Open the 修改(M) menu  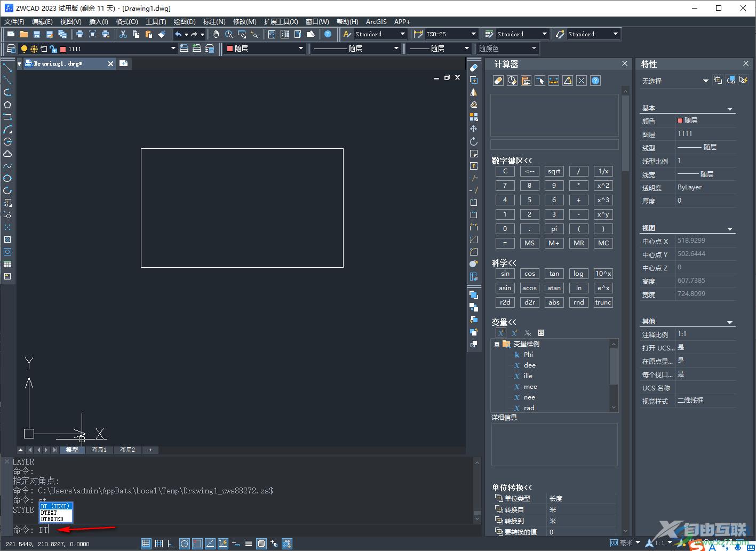[x=245, y=22]
